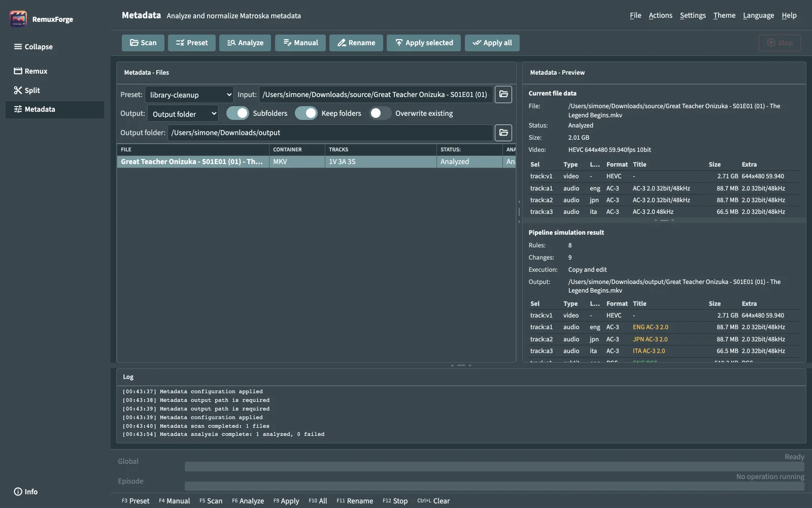Click Ctrl+L Clear shortcut in bottom bar

433,501
